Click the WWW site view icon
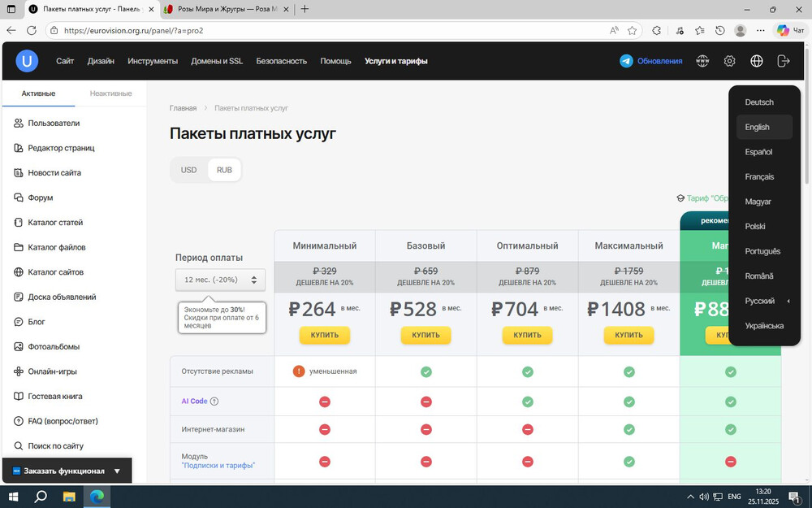This screenshot has height=508, width=812. coord(703,61)
